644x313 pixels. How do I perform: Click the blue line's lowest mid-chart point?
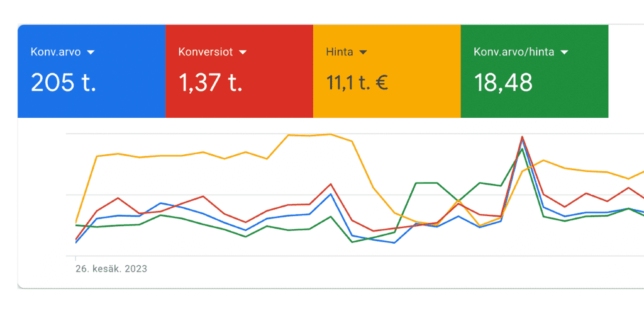coord(394,242)
